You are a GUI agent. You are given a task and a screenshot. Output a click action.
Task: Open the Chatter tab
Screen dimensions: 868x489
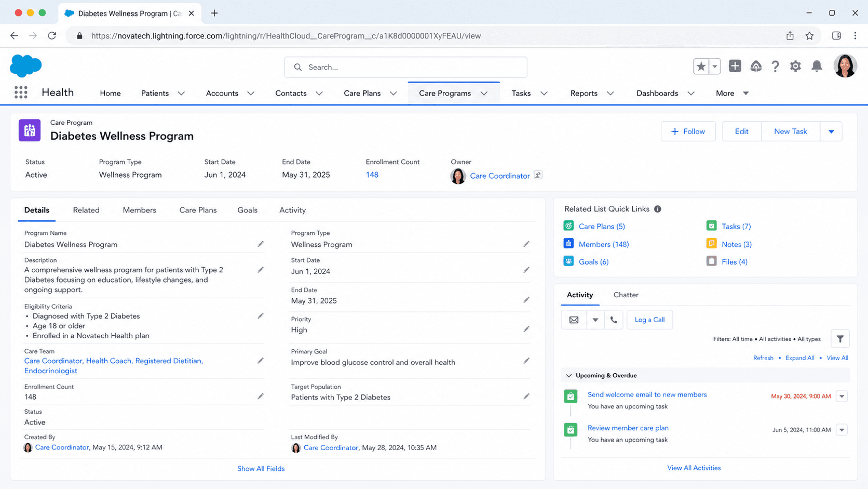point(626,295)
